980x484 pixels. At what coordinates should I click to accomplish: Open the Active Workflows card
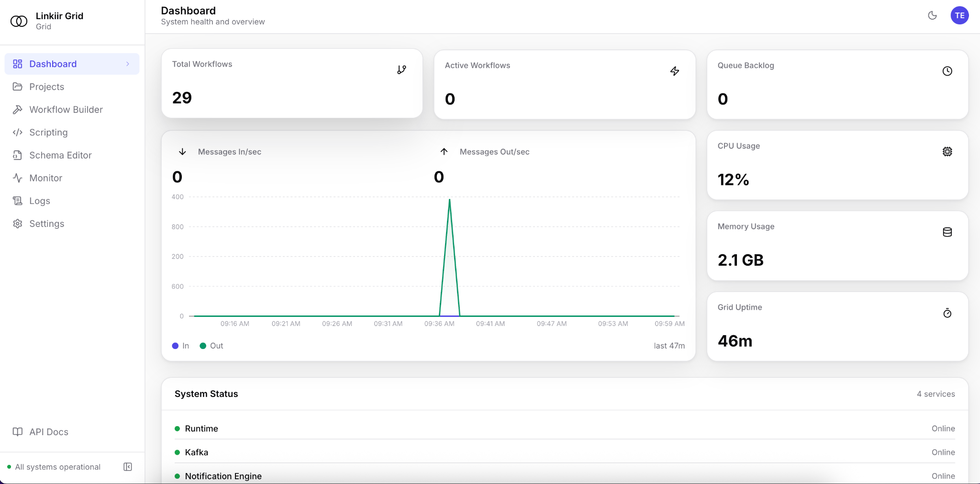[x=565, y=84]
